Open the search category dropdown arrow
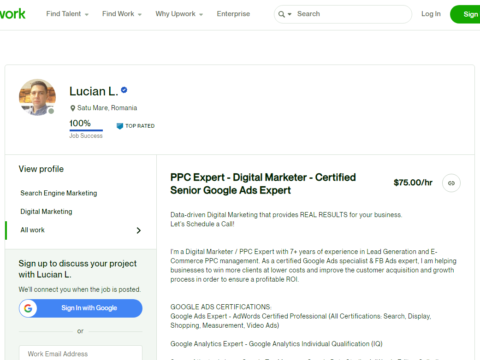 (290, 14)
